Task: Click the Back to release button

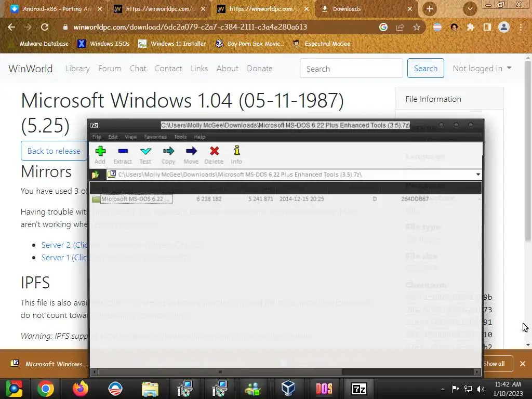Action: (x=54, y=151)
